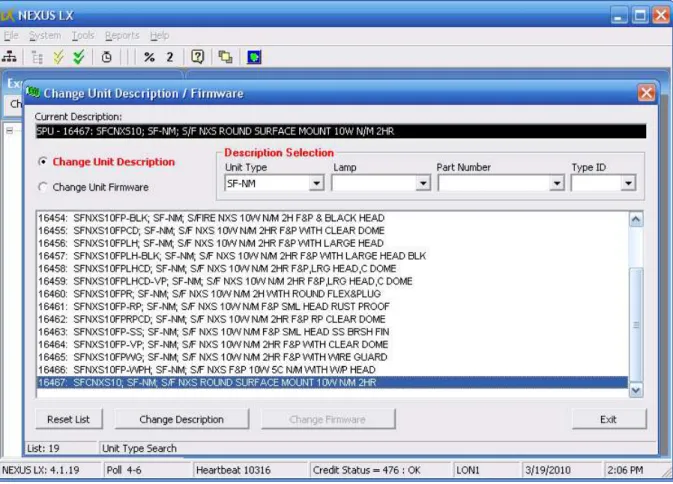The image size is (673, 484).
Task: Click the percent sign toolbar icon
Action: click(149, 57)
